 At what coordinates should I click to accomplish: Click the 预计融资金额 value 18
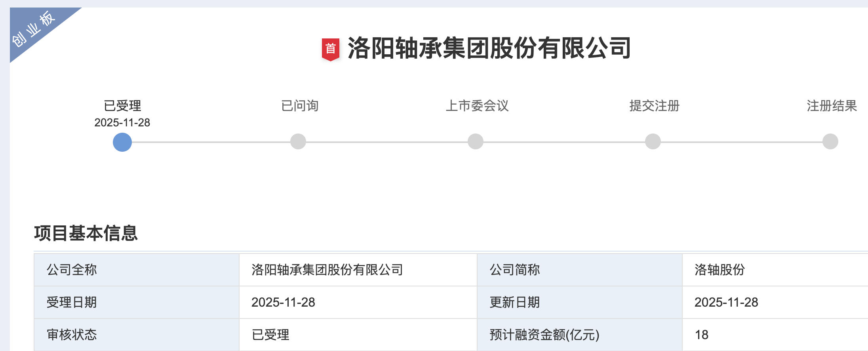701,335
